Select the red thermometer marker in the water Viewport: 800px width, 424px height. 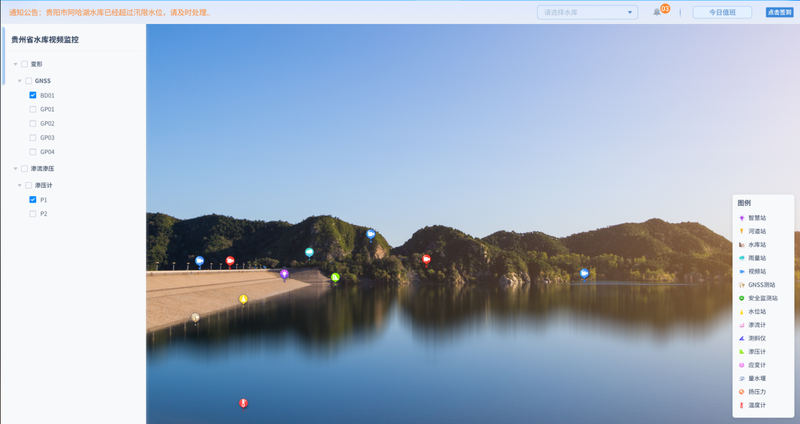(x=243, y=404)
